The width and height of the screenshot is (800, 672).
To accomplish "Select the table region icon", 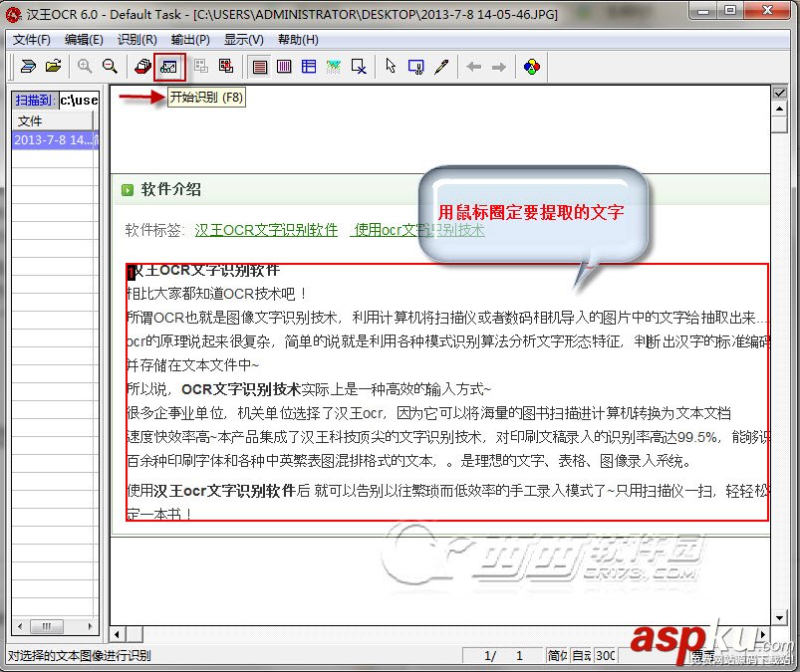I will (307, 67).
